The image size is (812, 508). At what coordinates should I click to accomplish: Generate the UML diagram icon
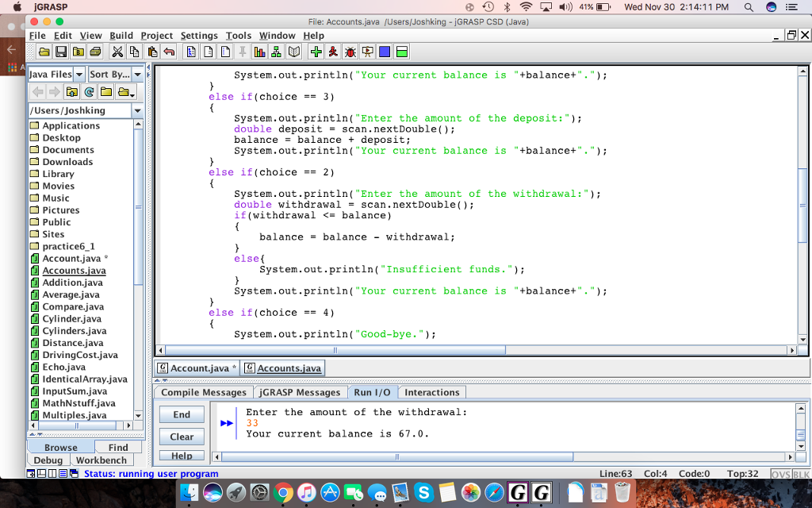click(276, 52)
